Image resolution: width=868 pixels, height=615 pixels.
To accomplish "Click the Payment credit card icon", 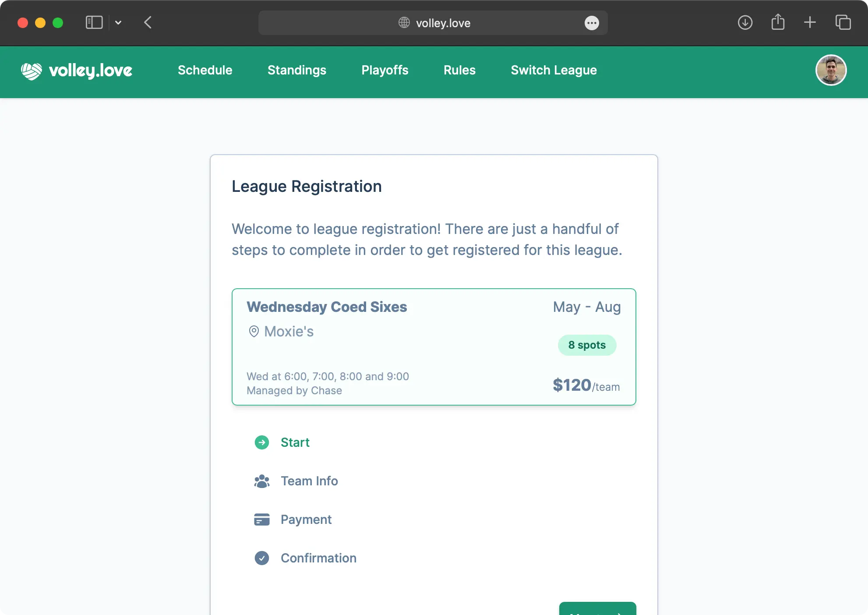I will click(x=262, y=520).
